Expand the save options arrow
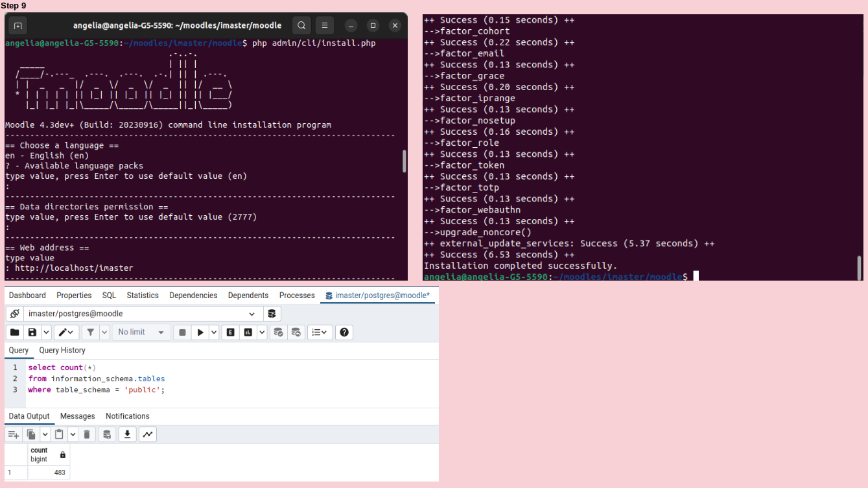Viewport: 868px width, 488px height. (x=47, y=332)
